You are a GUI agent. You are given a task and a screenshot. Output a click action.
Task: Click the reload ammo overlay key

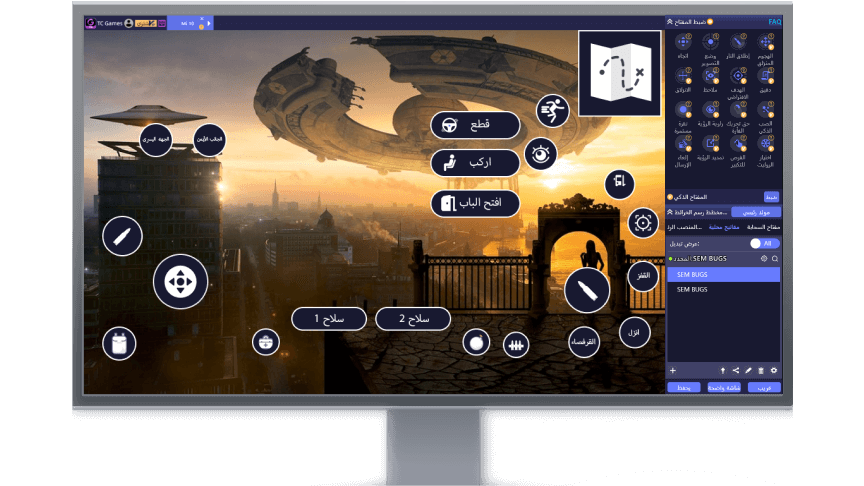tap(516, 345)
